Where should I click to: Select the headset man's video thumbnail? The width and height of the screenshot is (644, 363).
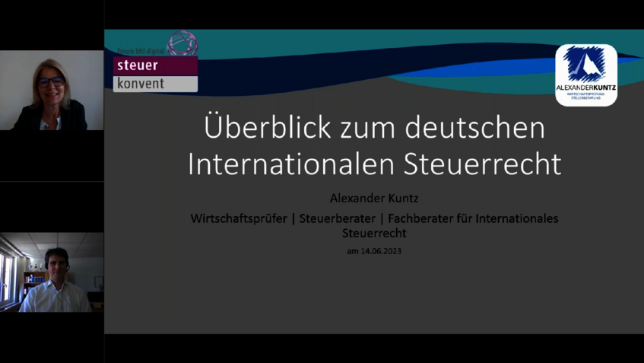[x=52, y=272]
